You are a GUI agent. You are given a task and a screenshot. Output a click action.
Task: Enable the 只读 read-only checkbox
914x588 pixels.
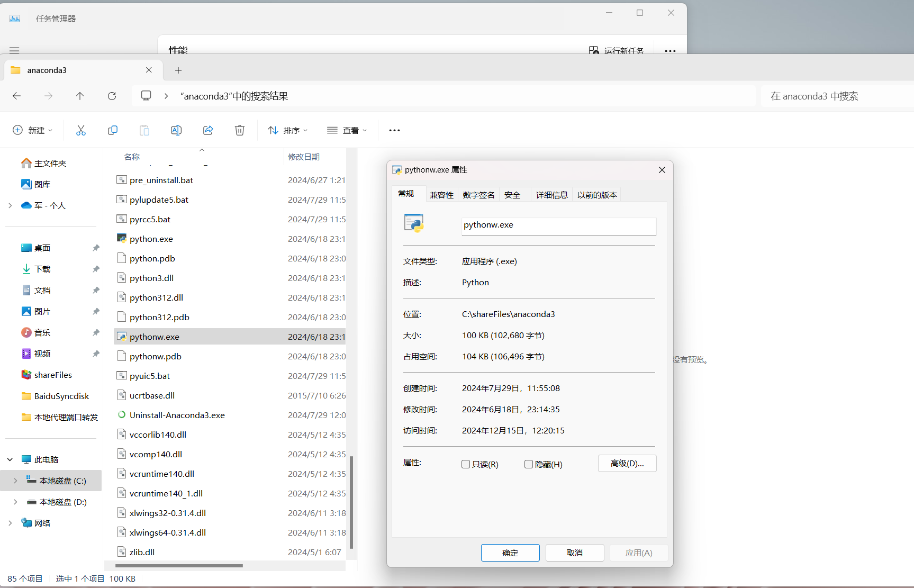click(x=466, y=464)
